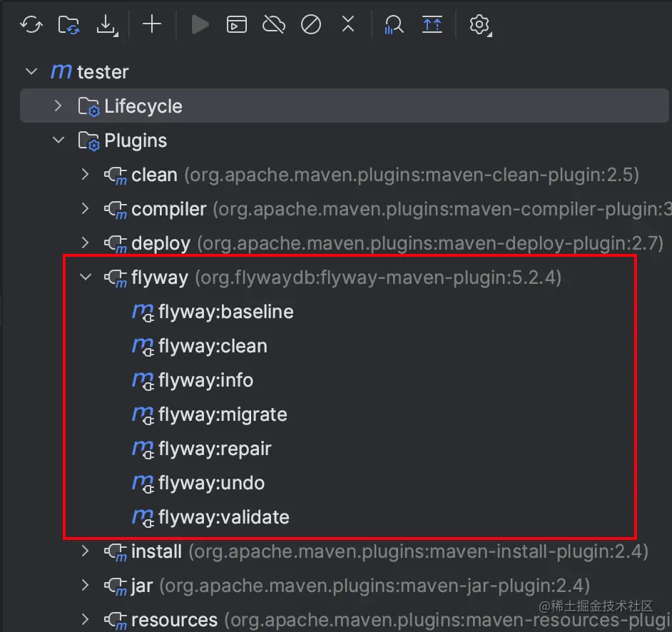672x632 pixels.
Task: Click the flyway plugin label
Action: pyautogui.click(x=159, y=277)
